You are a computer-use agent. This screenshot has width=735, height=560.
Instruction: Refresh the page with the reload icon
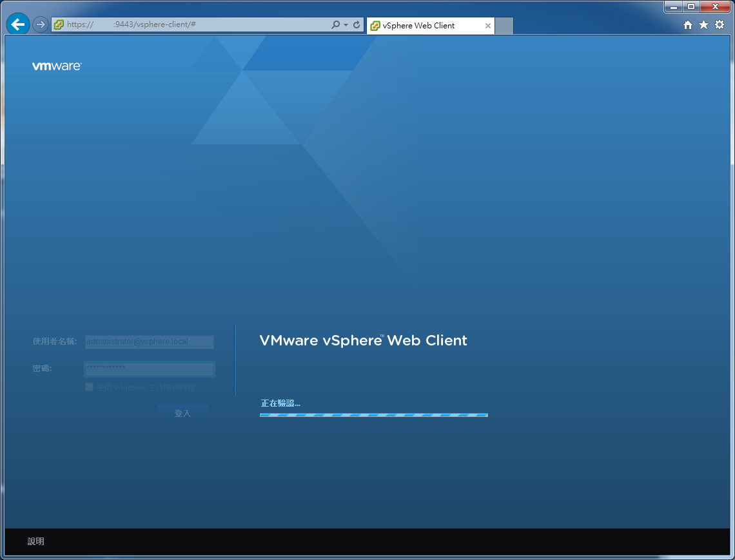[357, 24]
